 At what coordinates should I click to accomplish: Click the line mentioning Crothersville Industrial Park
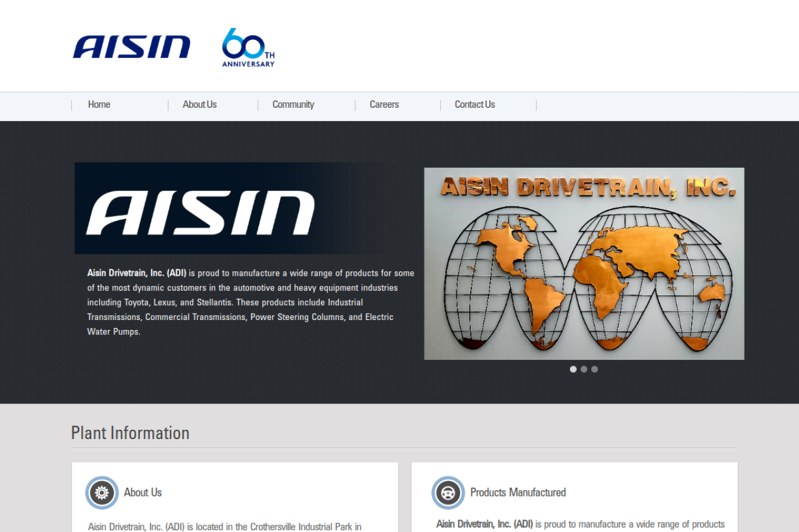[225, 527]
